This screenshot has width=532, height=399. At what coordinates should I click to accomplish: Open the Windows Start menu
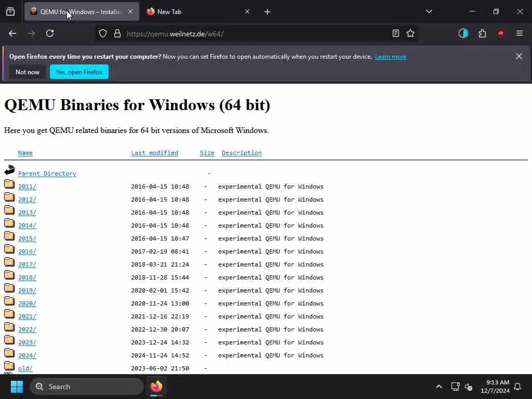click(17, 387)
